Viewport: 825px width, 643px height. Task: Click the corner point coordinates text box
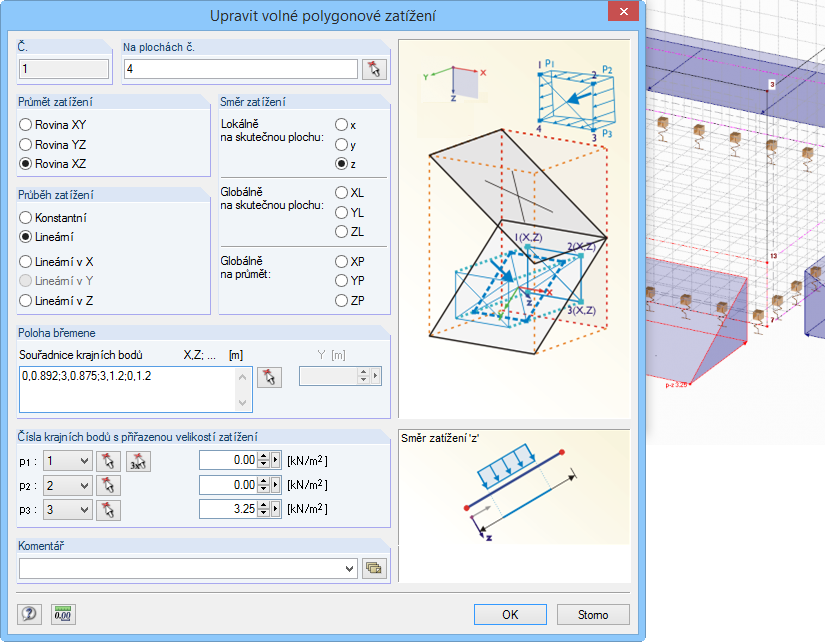click(x=136, y=389)
